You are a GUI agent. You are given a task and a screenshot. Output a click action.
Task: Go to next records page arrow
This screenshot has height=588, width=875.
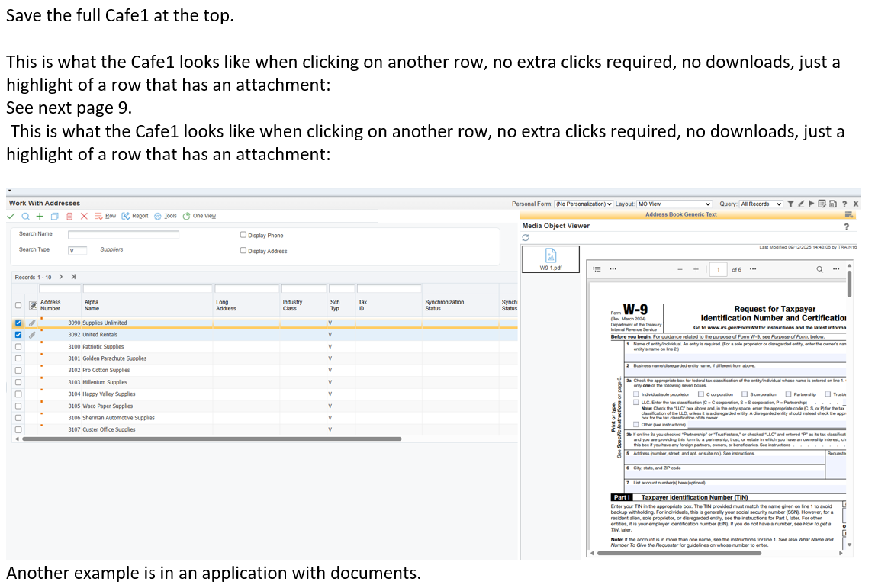click(x=61, y=277)
